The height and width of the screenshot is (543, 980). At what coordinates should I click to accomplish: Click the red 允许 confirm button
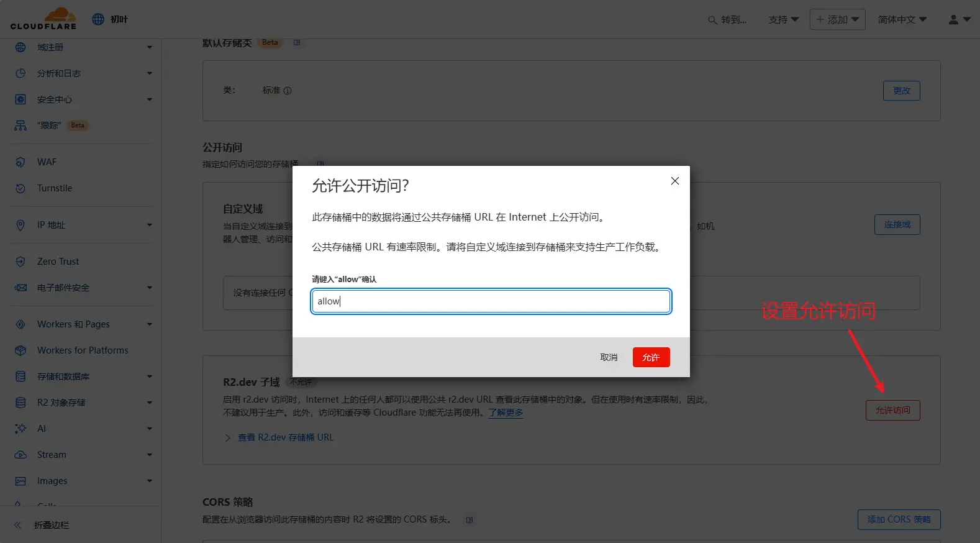pyautogui.click(x=651, y=357)
